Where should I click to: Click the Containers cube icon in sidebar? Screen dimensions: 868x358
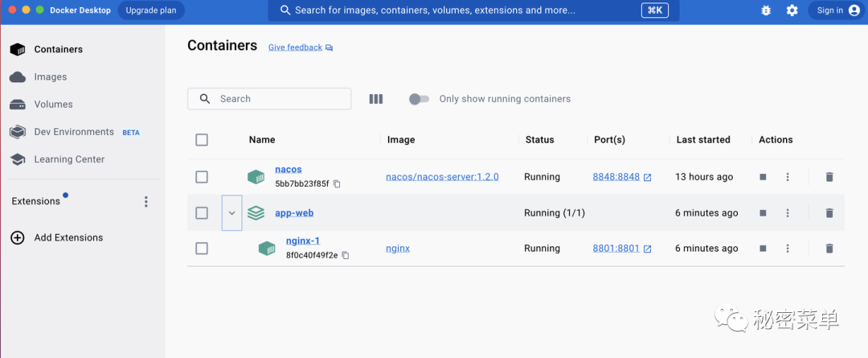coord(18,49)
